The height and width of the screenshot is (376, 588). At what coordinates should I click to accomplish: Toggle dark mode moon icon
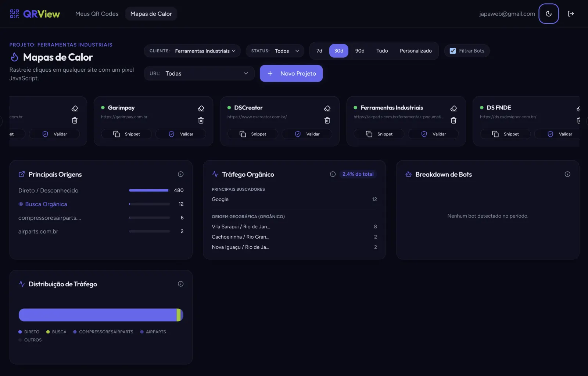coord(549,14)
